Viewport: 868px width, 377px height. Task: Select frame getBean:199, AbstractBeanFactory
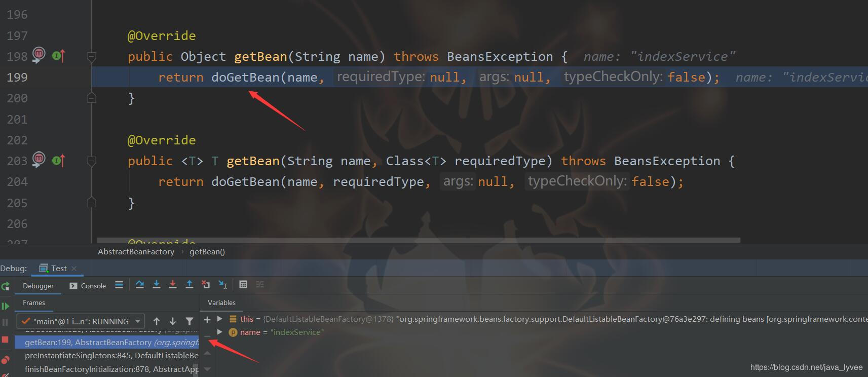click(x=106, y=343)
